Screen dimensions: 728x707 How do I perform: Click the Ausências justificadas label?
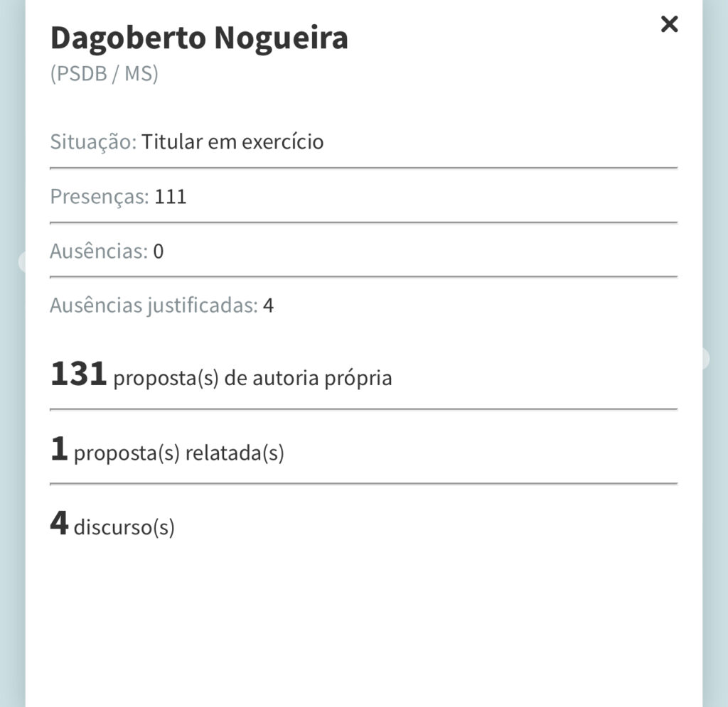(153, 306)
